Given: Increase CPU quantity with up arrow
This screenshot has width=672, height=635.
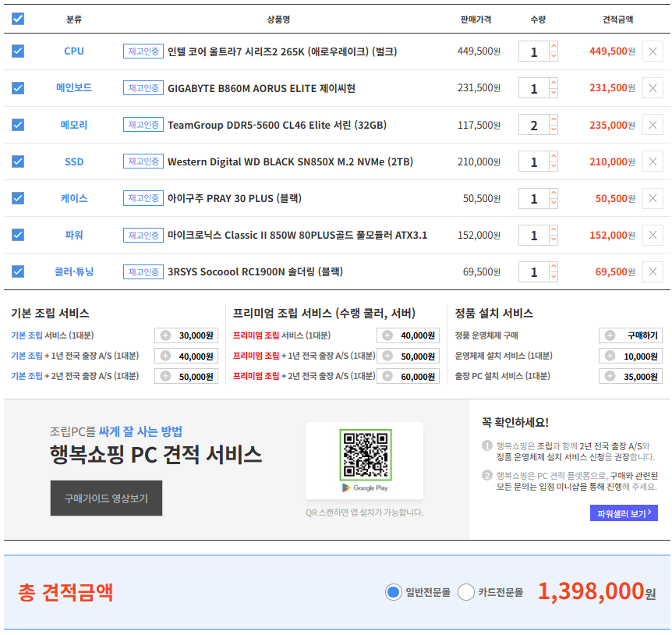Looking at the screenshot, I should [x=554, y=46].
